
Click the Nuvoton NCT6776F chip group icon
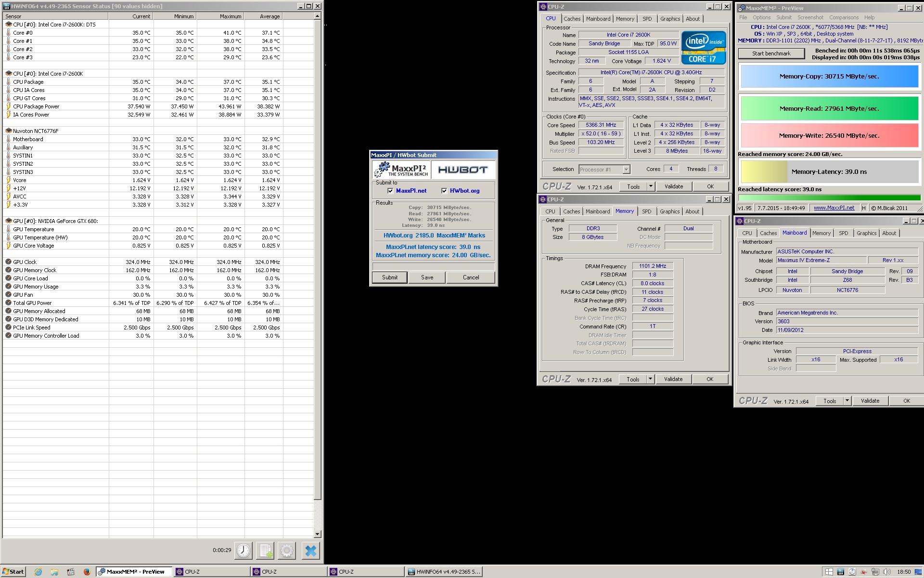[9, 131]
